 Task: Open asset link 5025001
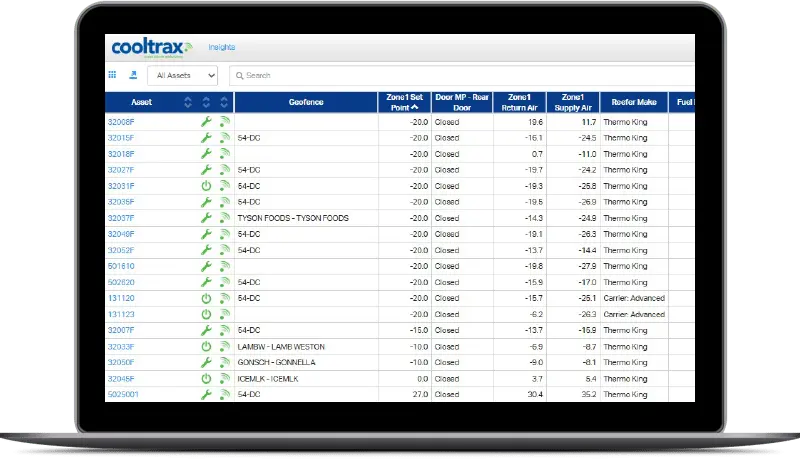[123, 394]
